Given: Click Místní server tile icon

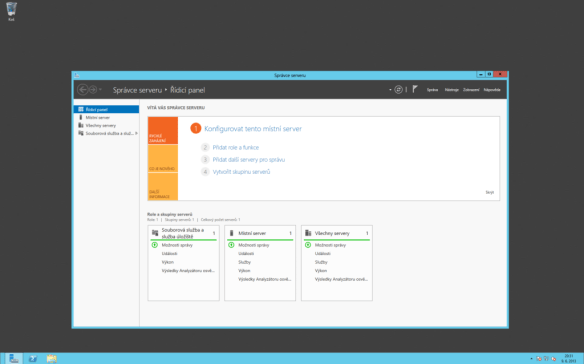Looking at the screenshot, I should (231, 233).
